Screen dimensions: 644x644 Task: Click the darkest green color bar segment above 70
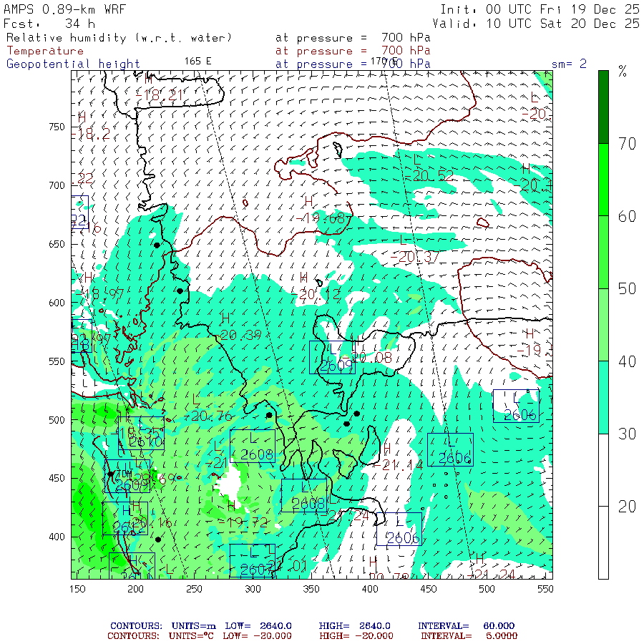click(x=603, y=107)
